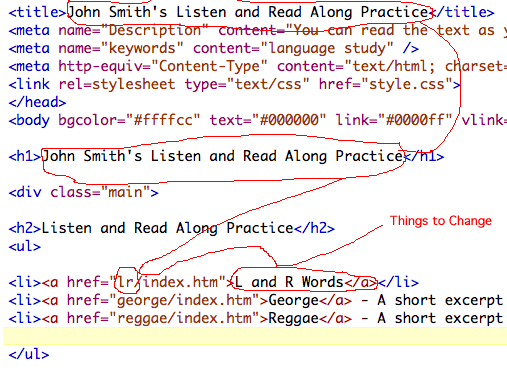Click the opening <ul> tag
Viewport: 507px width, 389px height.
(x=25, y=247)
